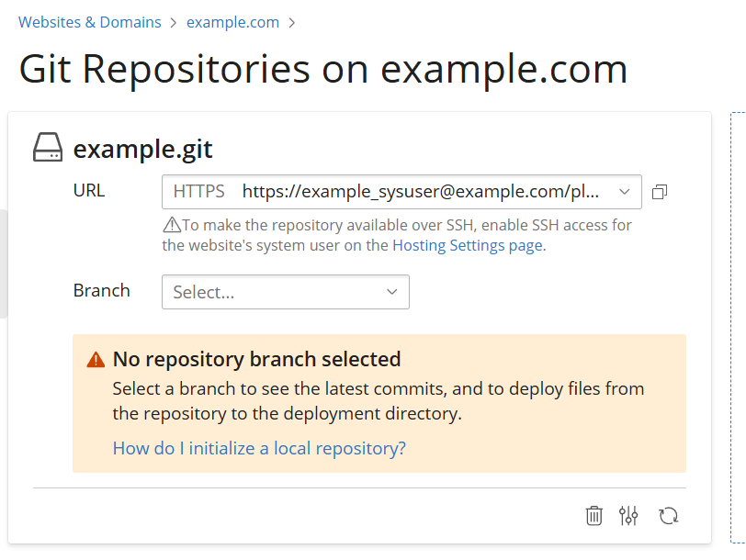Click the orange alert warning icon

click(x=96, y=360)
